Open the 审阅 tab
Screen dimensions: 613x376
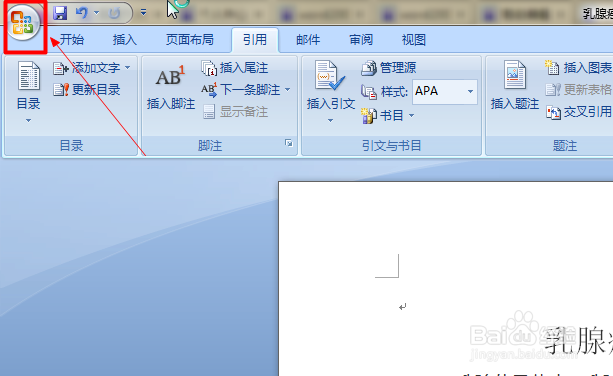pyautogui.click(x=361, y=40)
